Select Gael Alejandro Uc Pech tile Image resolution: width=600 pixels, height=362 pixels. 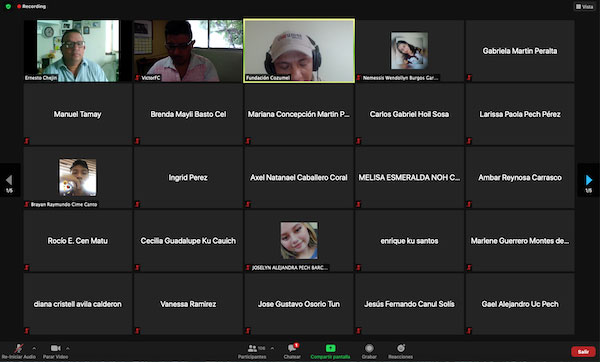[520, 304]
